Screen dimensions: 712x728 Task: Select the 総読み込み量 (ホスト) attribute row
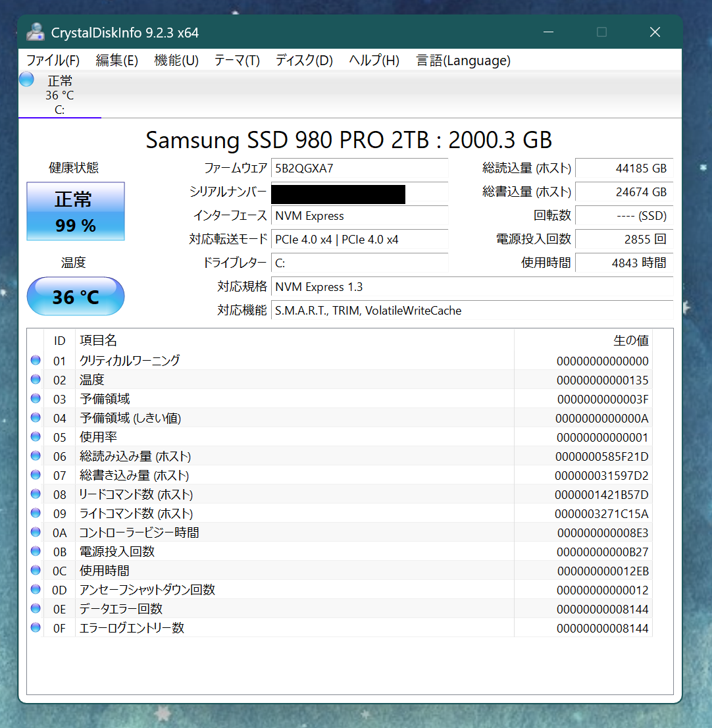(340, 456)
